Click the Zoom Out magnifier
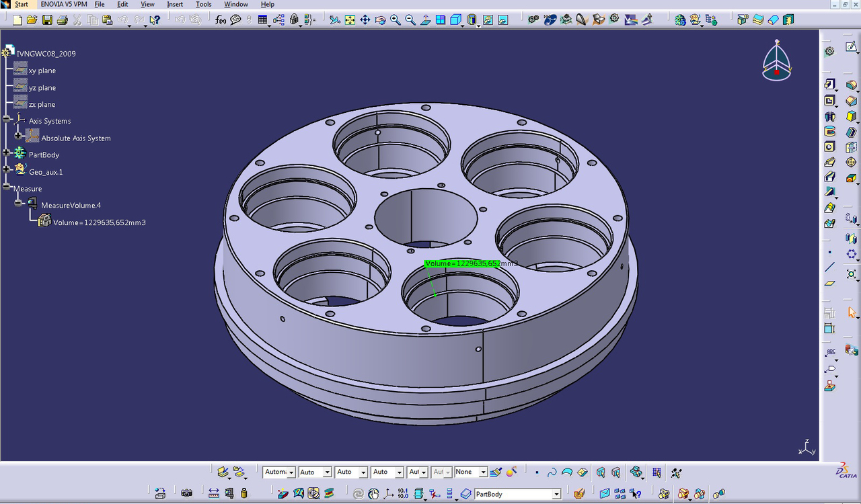861x504 pixels. click(x=410, y=20)
